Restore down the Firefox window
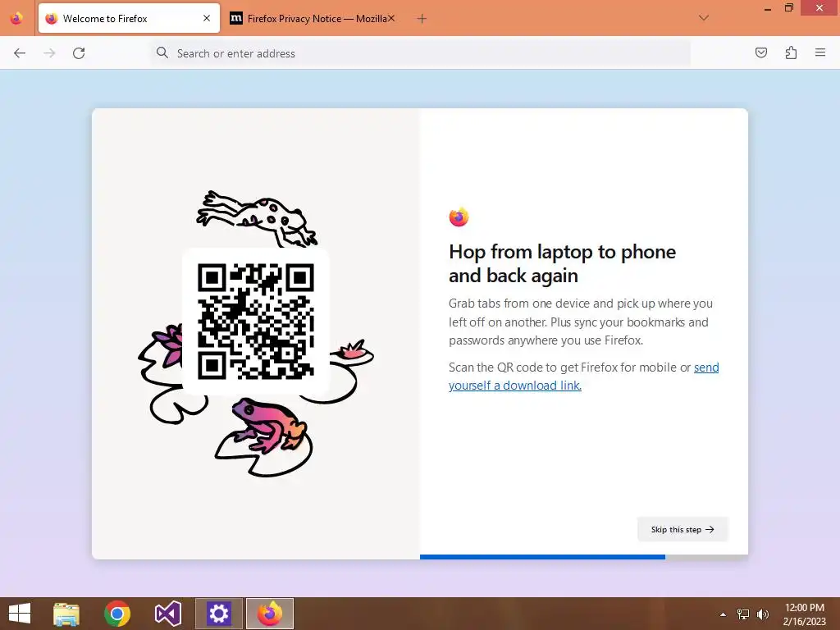This screenshot has height=630, width=840. [789, 7]
